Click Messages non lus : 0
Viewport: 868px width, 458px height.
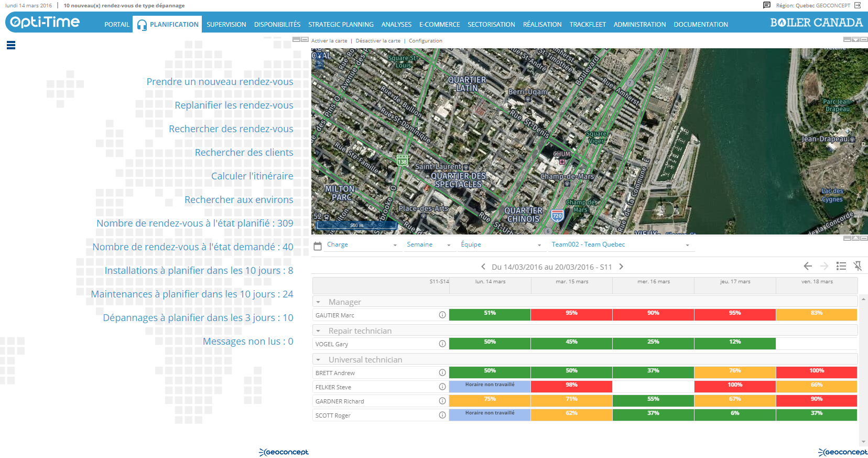[x=248, y=342]
